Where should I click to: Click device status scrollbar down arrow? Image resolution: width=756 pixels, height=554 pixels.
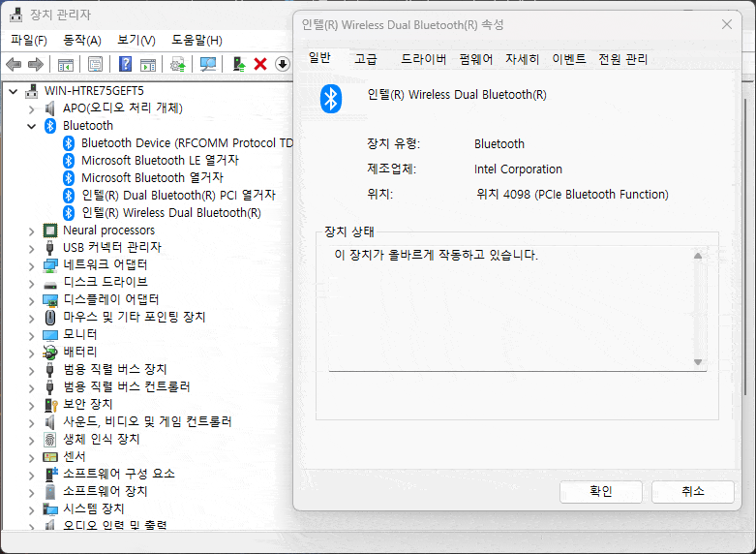[x=698, y=362]
